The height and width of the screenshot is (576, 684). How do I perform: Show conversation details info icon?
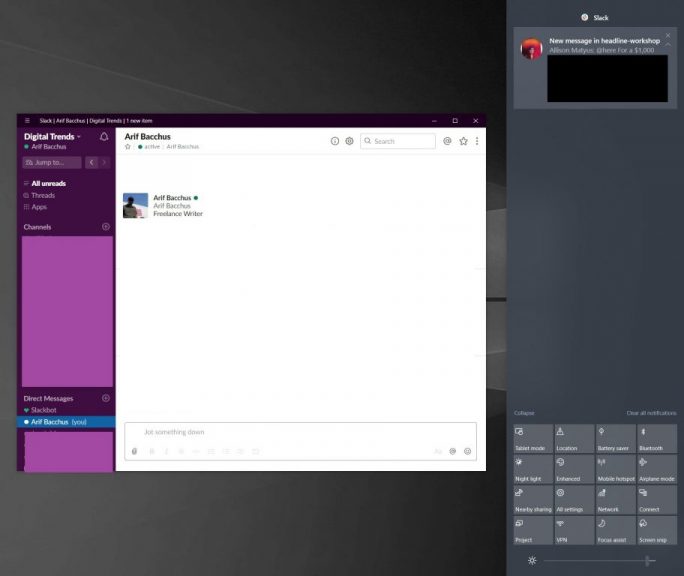click(335, 141)
